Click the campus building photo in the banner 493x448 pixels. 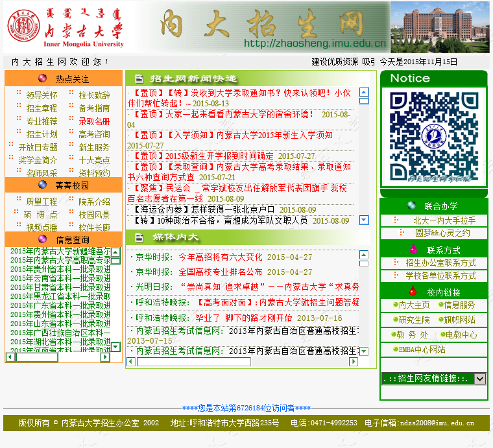[440, 27]
